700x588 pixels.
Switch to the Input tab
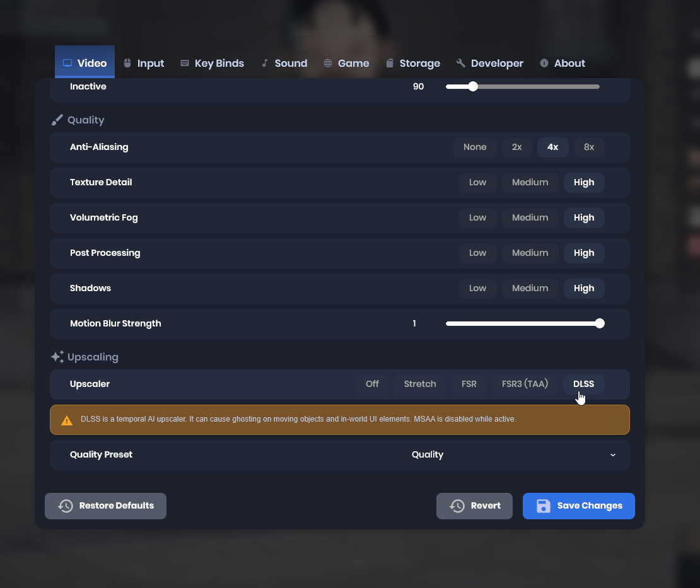[144, 63]
